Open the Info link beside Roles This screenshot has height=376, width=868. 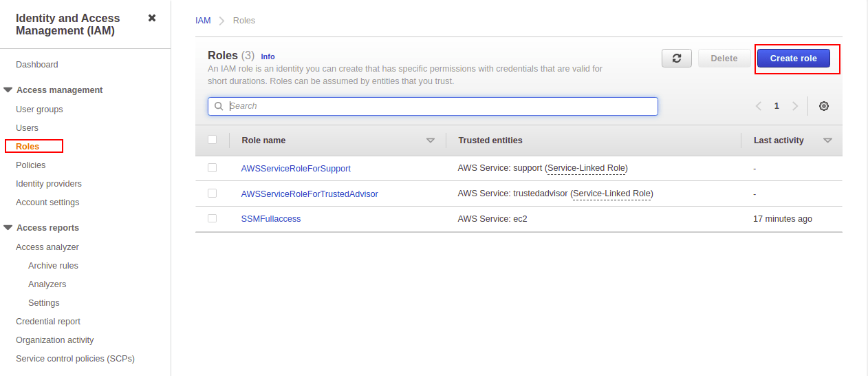click(x=268, y=56)
